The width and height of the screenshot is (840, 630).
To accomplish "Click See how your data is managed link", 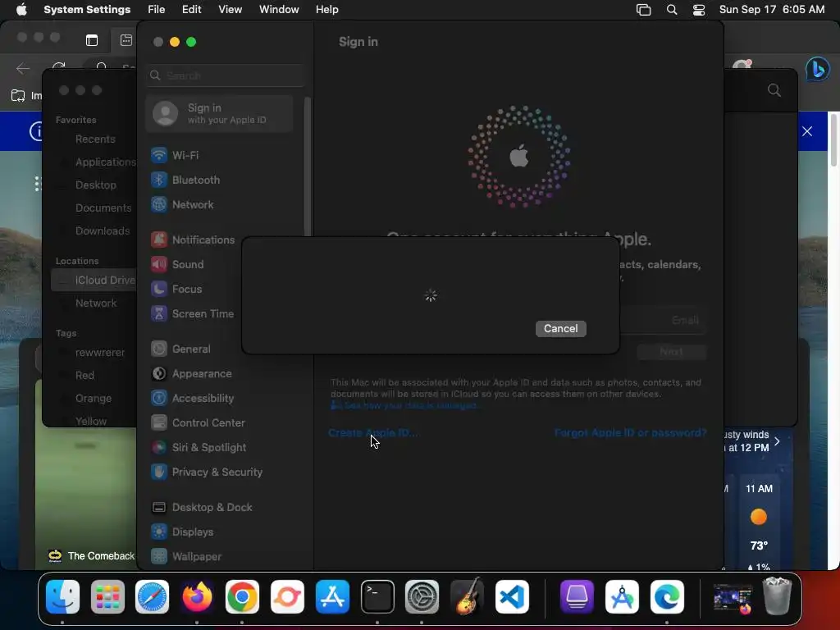I will coord(404,405).
